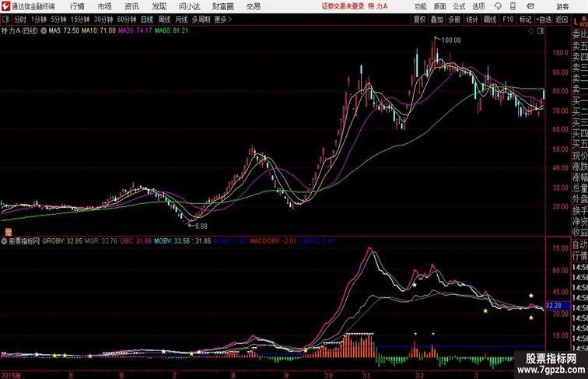588x379 pixels.
Task: Click the 108.00 high price marker
Action: [x=451, y=40]
